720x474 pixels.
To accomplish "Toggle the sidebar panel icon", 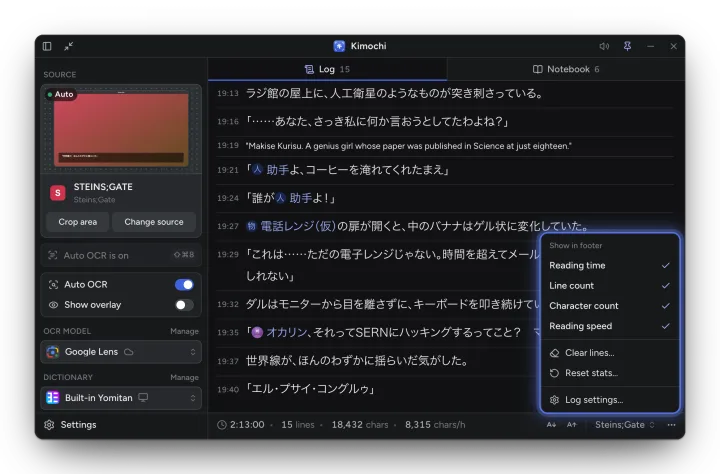I will (x=47, y=46).
